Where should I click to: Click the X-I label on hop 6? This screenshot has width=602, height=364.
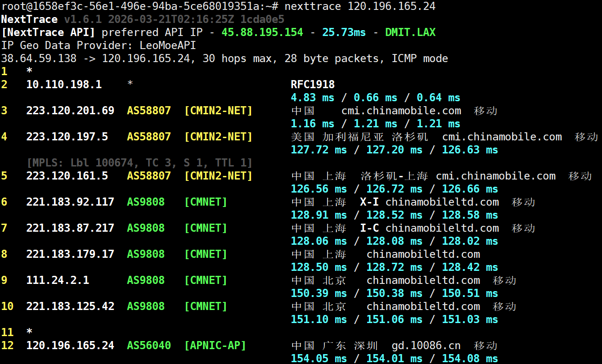pyautogui.click(x=369, y=202)
